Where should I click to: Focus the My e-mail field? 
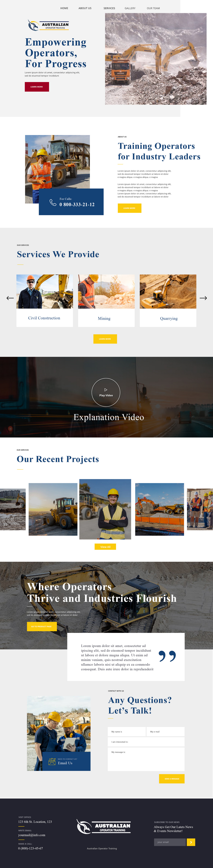[x=165, y=732]
